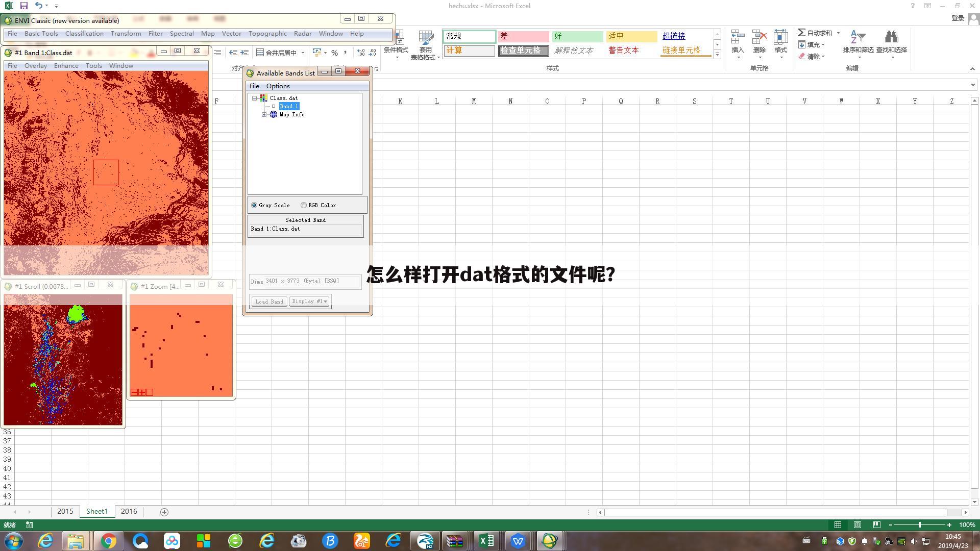Apply the 好 green cell style swatch
980x551 pixels.
click(x=577, y=36)
